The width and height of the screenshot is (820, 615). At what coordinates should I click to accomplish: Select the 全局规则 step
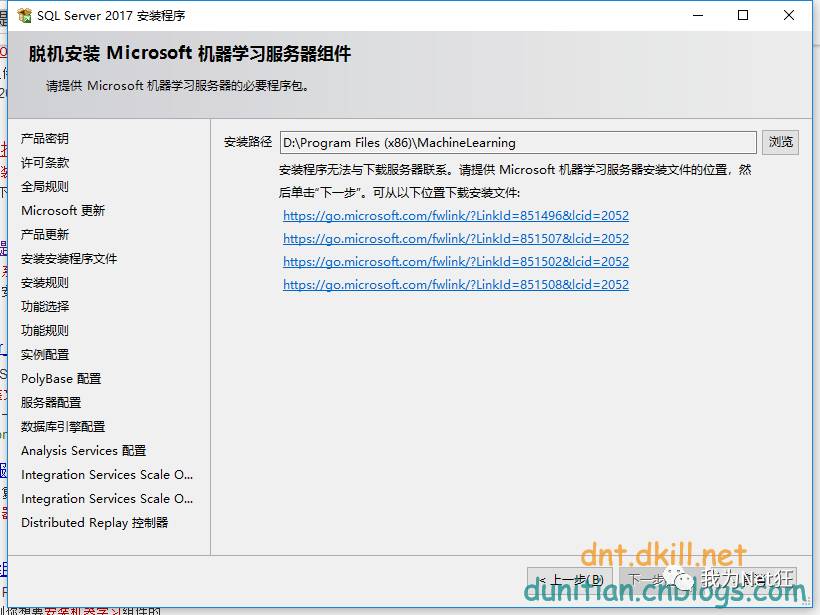click(45, 187)
